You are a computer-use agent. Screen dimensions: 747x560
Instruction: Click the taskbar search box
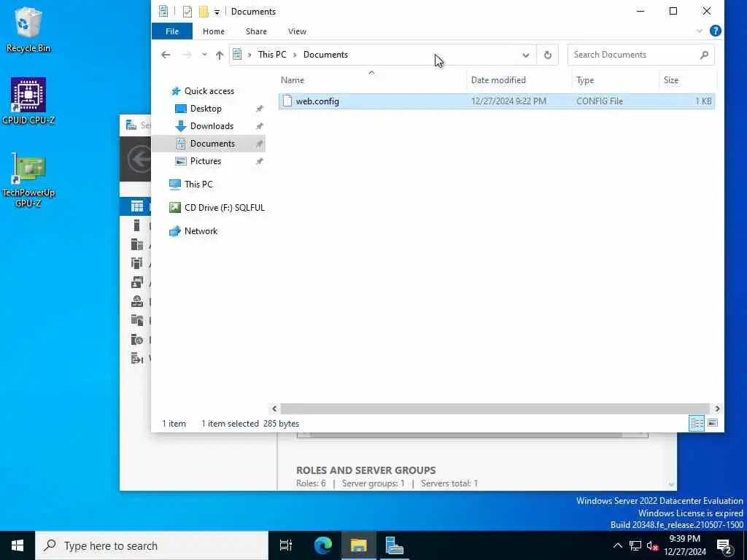152,545
